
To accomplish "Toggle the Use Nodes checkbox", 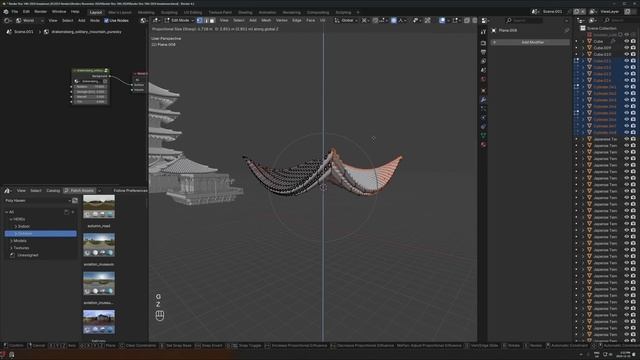I will 107,20.
